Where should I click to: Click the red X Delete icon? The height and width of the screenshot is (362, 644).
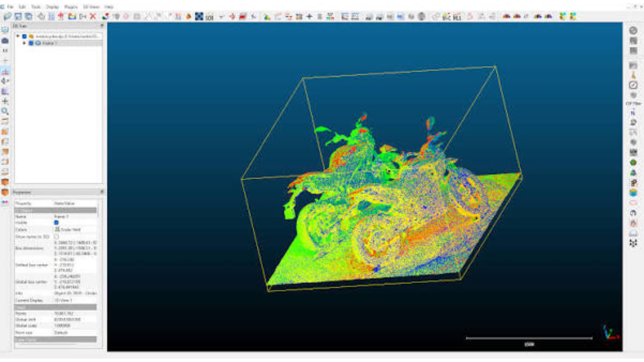[x=93, y=16]
